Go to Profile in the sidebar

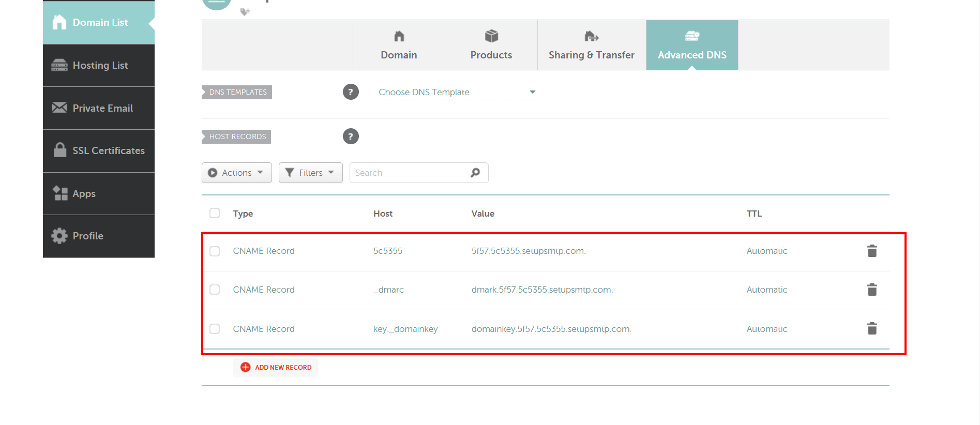pos(99,236)
